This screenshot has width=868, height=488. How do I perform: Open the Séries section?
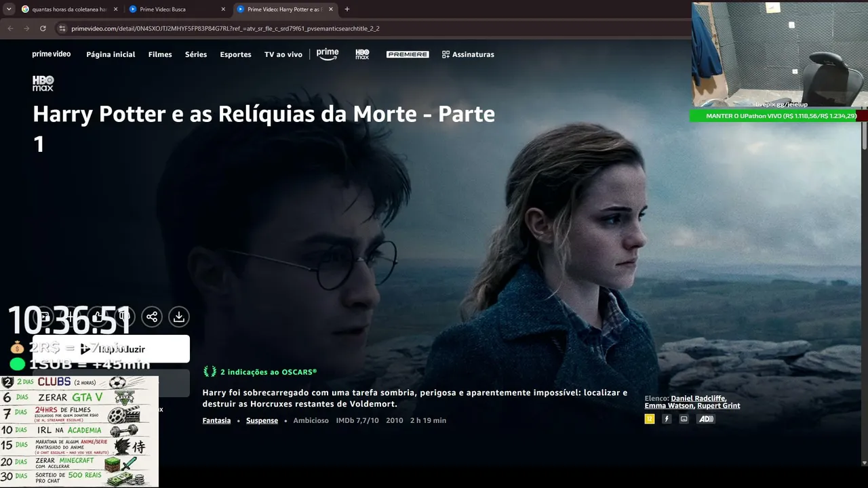pyautogui.click(x=196, y=54)
